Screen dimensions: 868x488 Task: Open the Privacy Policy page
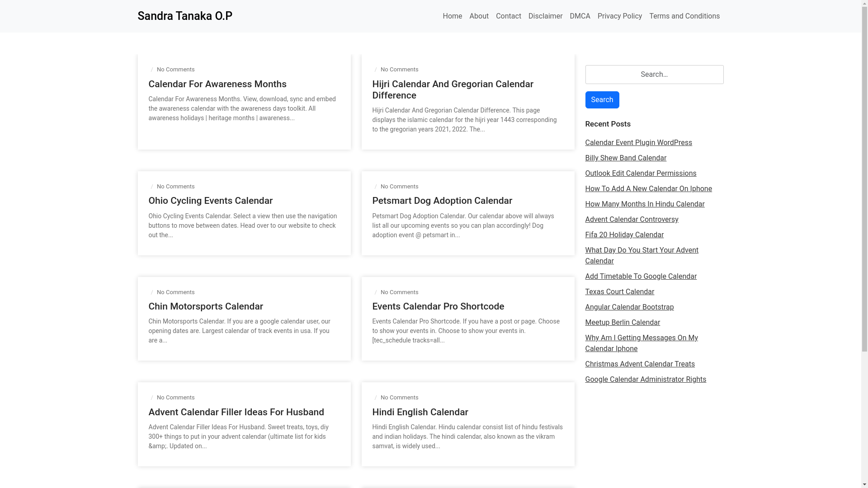619,16
